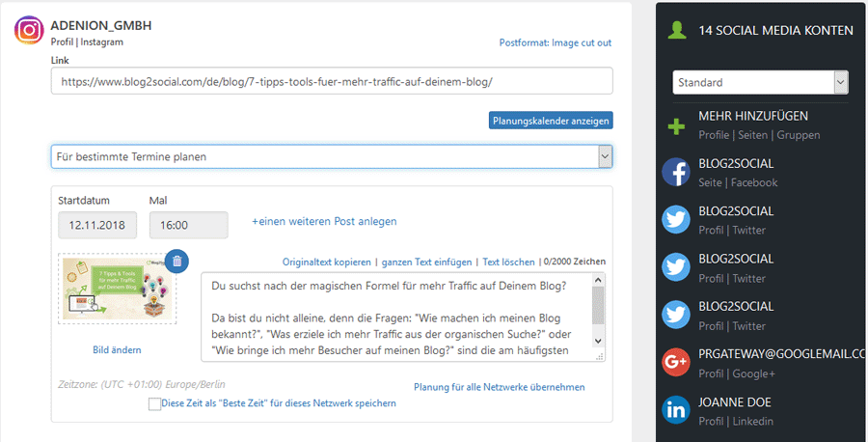
Task: Click Text löschen link
Action: tap(508, 262)
